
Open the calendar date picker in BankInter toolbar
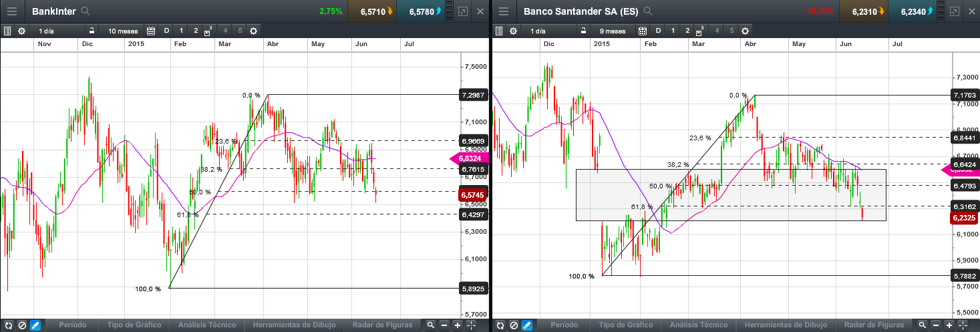click(x=150, y=31)
